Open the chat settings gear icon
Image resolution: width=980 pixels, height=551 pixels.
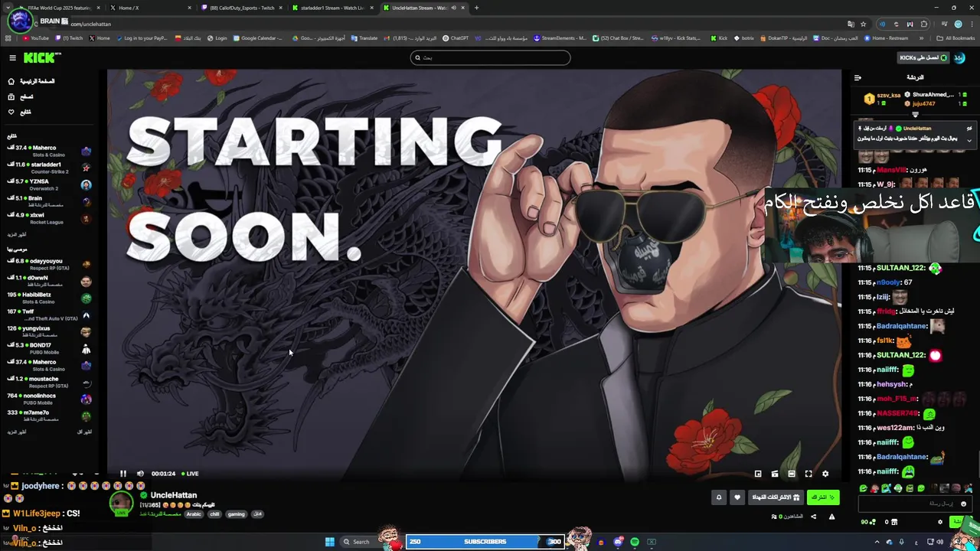tap(940, 522)
